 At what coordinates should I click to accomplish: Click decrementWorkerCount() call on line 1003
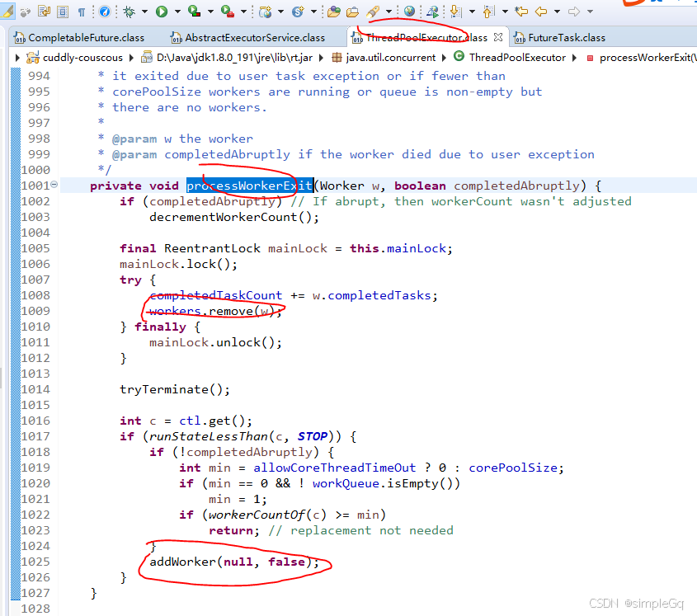pyautogui.click(x=233, y=218)
